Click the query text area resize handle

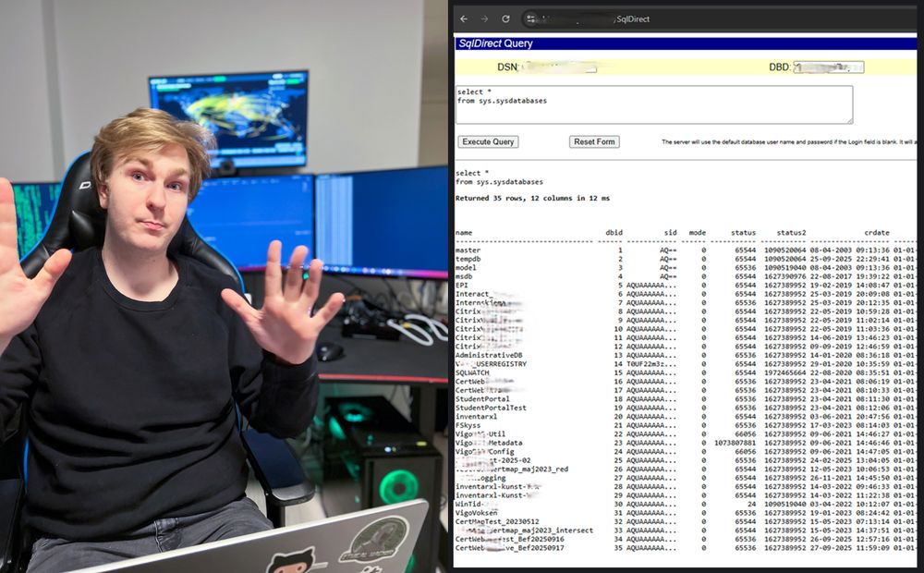click(x=849, y=120)
